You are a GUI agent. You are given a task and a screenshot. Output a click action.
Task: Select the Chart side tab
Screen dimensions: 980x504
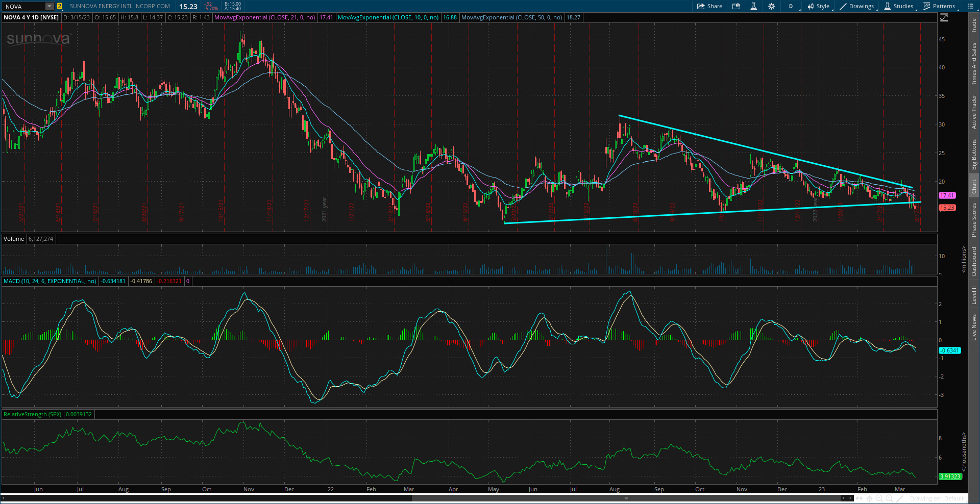click(x=974, y=186)
